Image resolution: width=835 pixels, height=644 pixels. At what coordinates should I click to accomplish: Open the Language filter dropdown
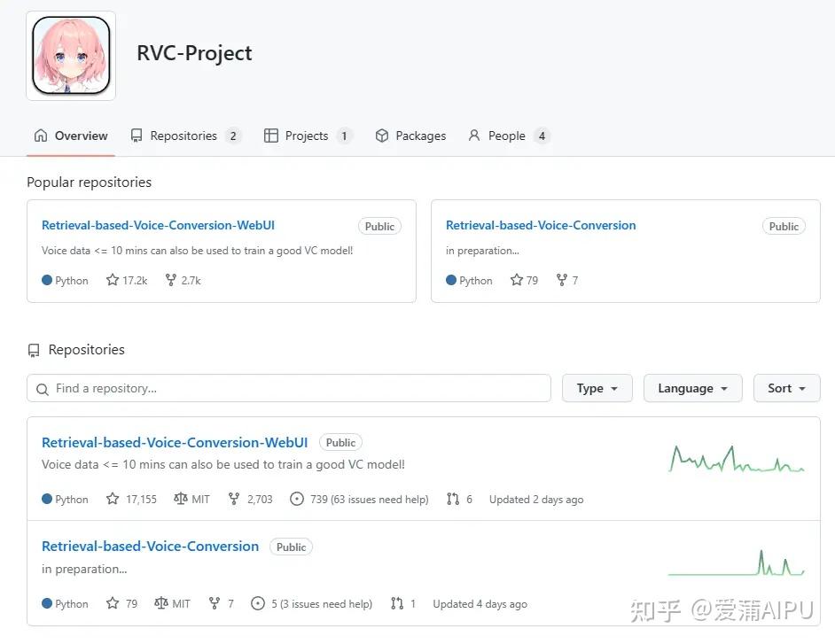692,388
